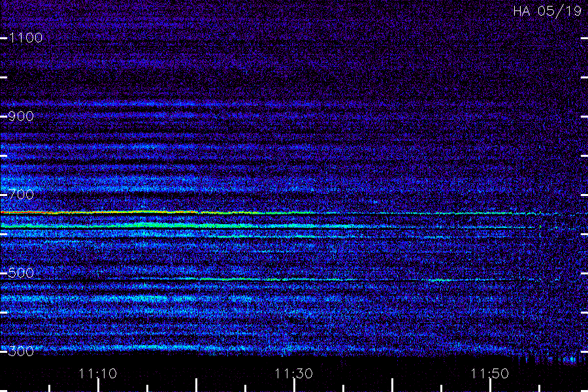The height and width of the screenshot is (392, 588).
Task: Click the 11:50 time axis label
Action: tap(490, 374)
